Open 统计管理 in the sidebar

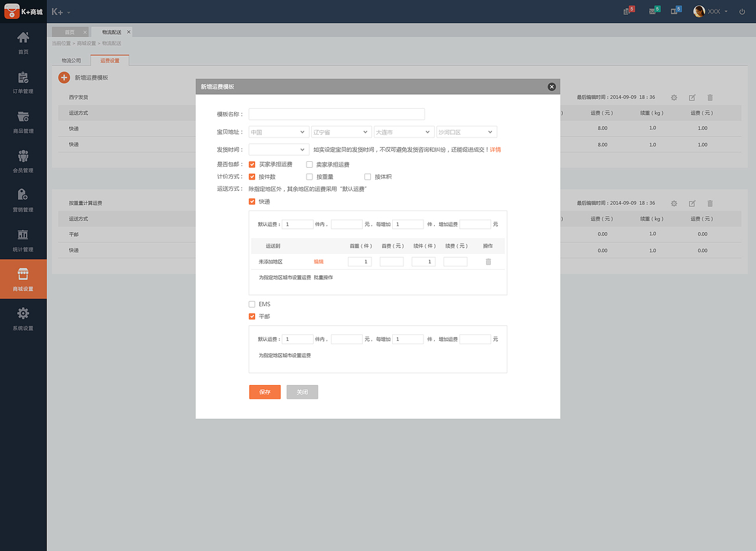tap(23, 240)
